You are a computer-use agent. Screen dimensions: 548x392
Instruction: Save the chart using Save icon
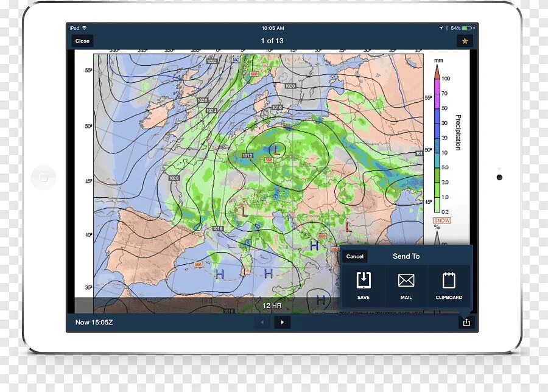point(364,286)
